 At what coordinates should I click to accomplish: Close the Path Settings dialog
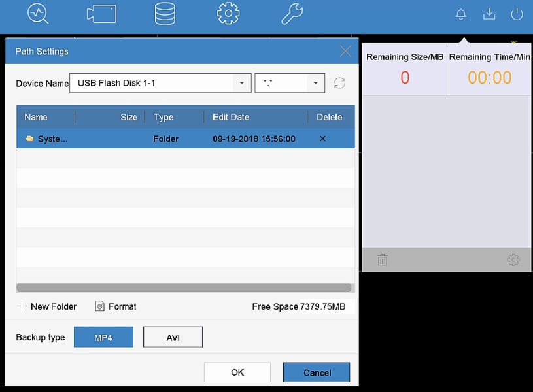coord(345,52)
